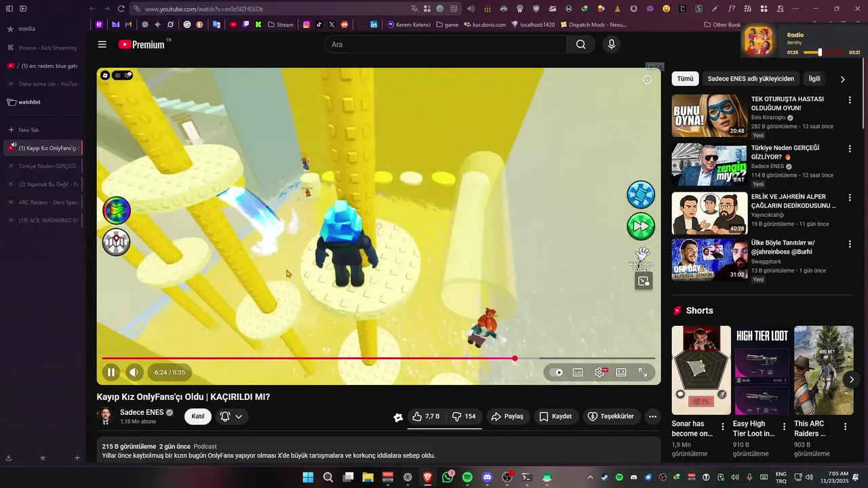Open the Windows Start menu
The height and width of the screenshot is (488, 868).
[x=308, y=477]
